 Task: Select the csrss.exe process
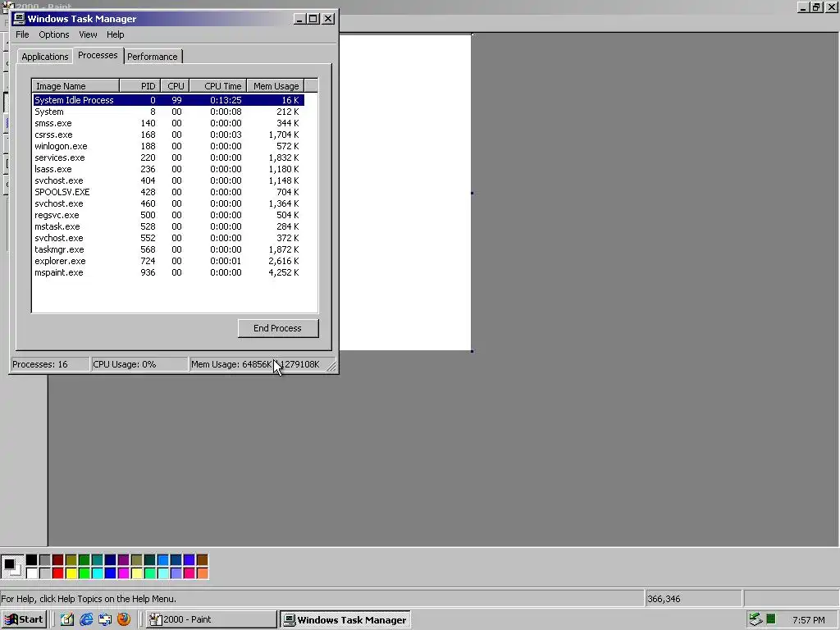point(168,135)
